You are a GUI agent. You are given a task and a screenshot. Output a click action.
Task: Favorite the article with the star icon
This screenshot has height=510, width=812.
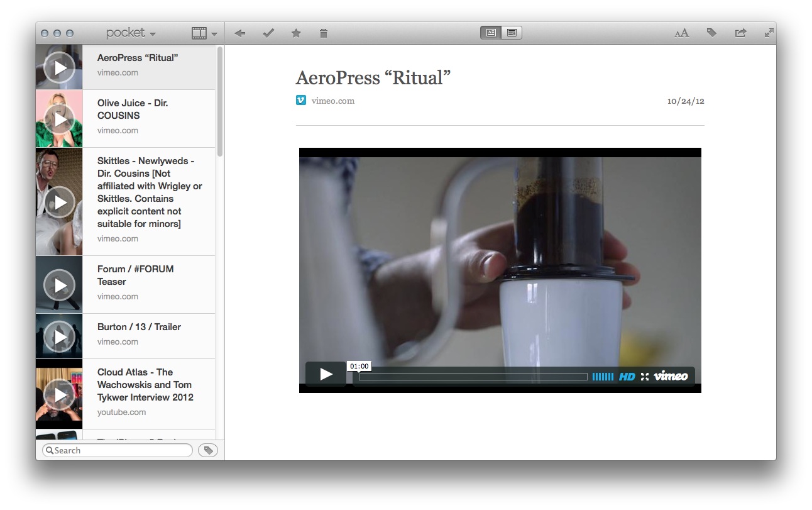(x=296, y=33)
